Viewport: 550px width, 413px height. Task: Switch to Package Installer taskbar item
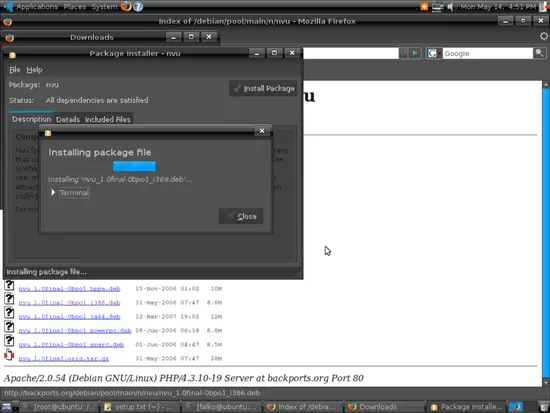click(x=466, y=407)
